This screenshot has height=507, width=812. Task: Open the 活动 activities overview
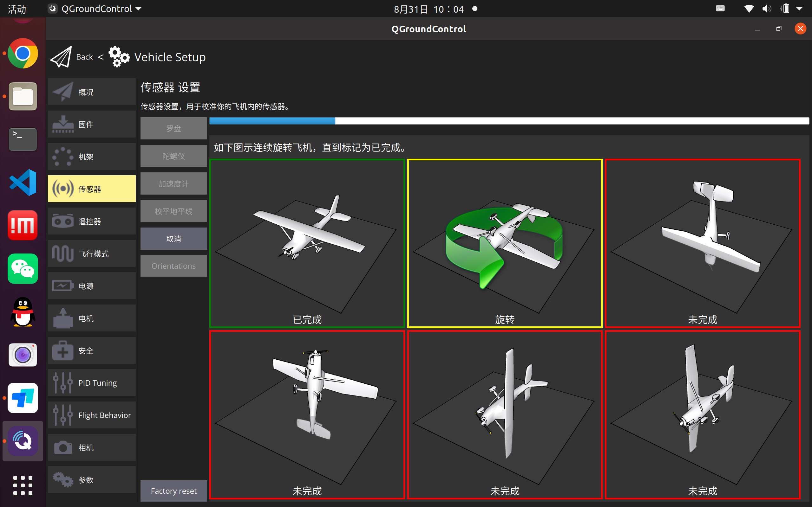(17, 9)
